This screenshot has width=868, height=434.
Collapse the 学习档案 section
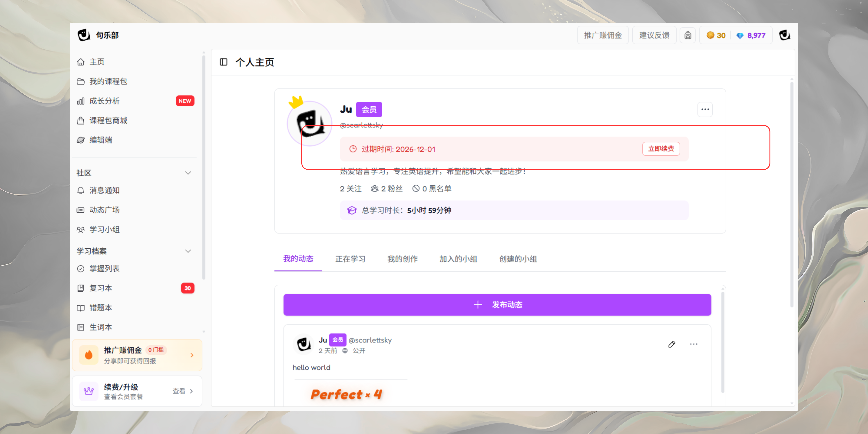[188, 251]
